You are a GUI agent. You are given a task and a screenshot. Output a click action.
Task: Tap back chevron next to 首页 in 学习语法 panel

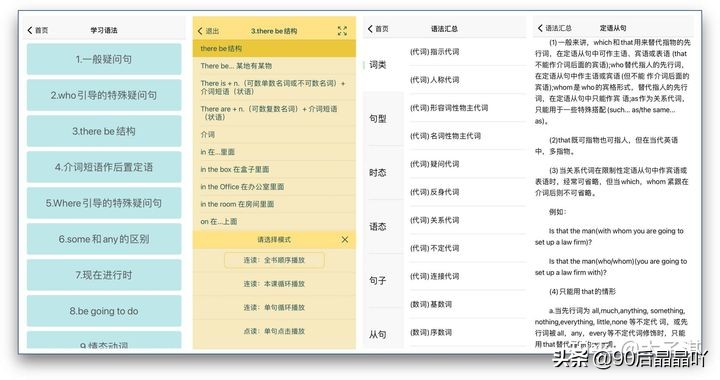tap(30, 30)
